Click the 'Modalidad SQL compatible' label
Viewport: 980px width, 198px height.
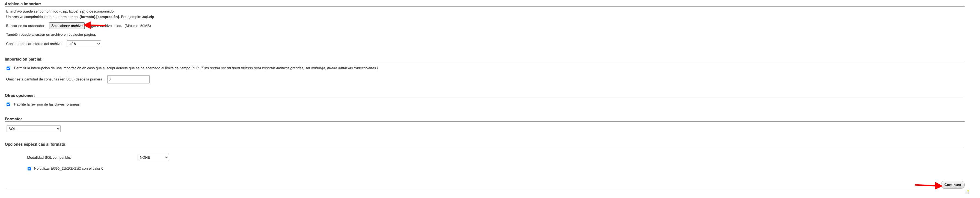pos(49,157)
